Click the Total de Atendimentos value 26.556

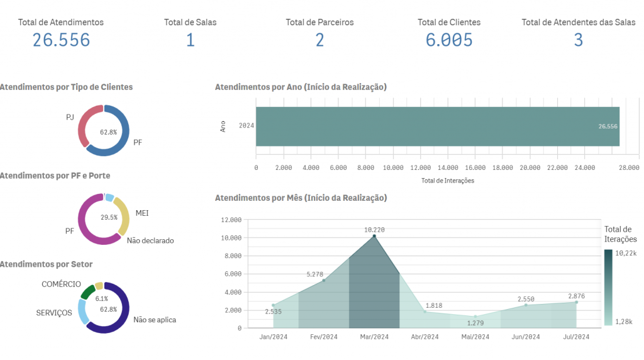[x=61, y=40]
